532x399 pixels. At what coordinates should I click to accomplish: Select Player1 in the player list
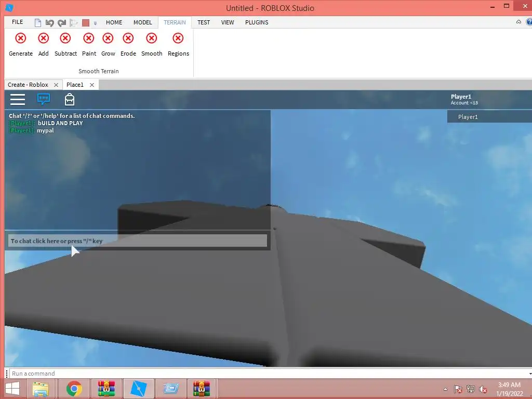[489, 117]
